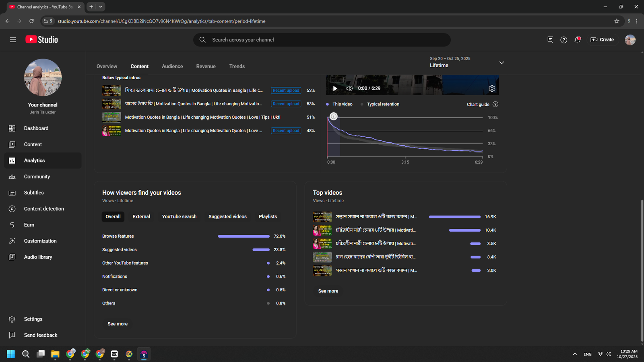Select the YouTube search filter chip
The height and width of the screenshot is (362, 644).
click(x=179, y=216)
